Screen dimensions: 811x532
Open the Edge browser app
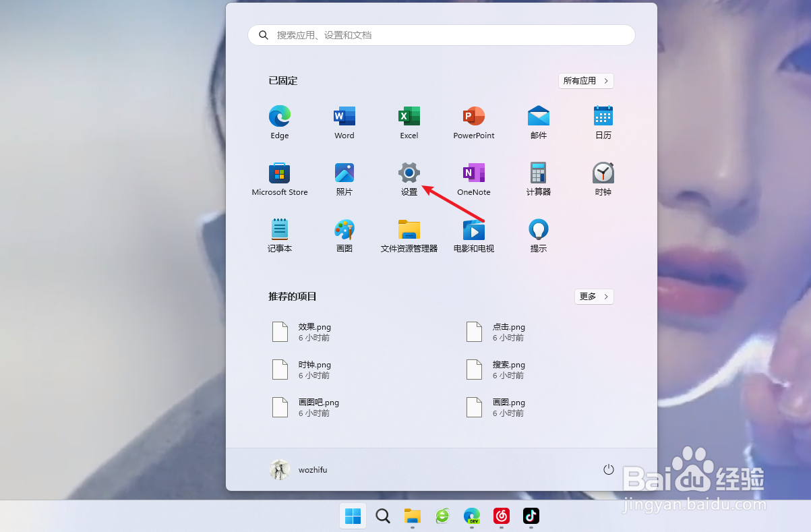tap(279, 122)
